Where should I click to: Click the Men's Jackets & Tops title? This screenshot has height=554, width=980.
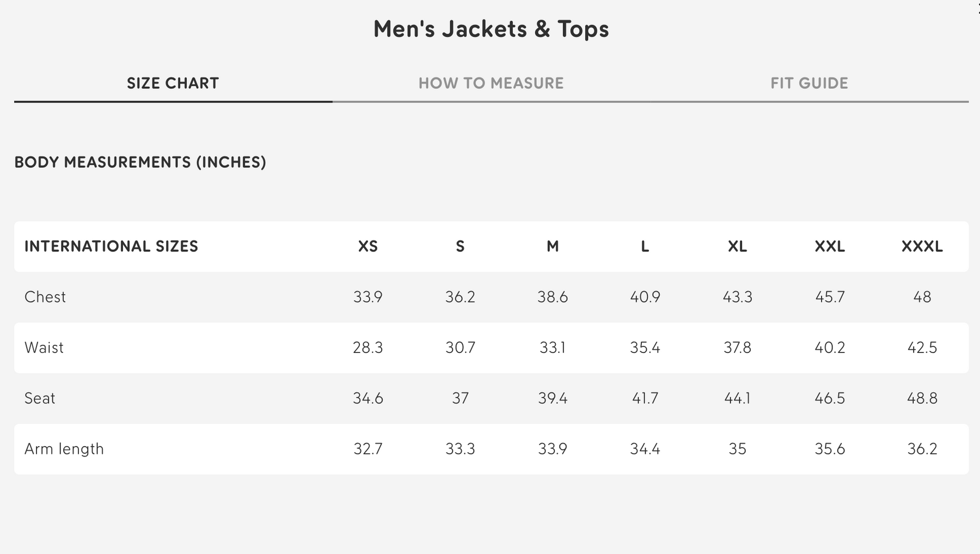(x=491, y=29)
